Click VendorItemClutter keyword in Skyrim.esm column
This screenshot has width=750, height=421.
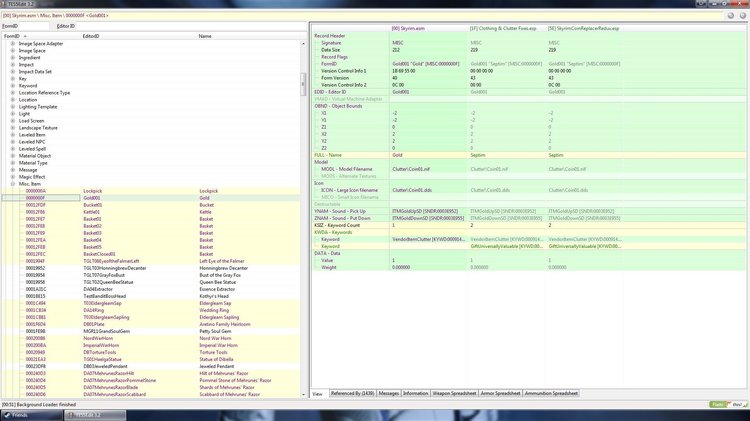click(x=429, y=239)
